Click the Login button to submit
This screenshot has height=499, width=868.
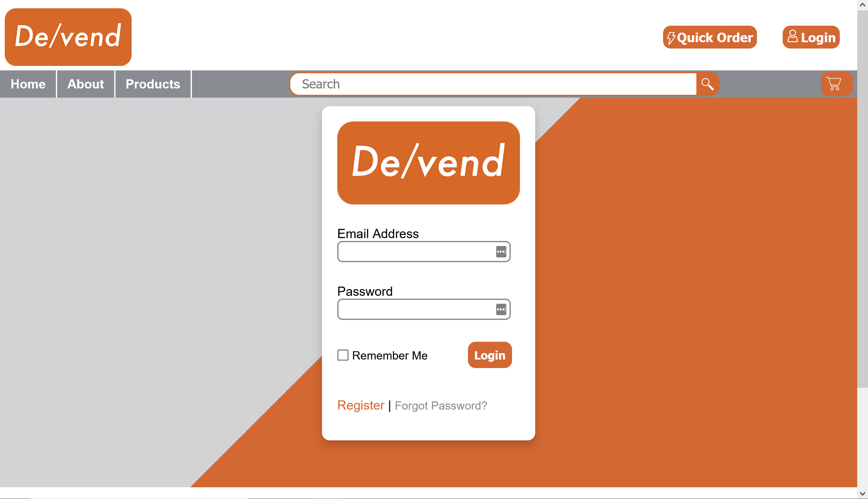coord(489,355)
